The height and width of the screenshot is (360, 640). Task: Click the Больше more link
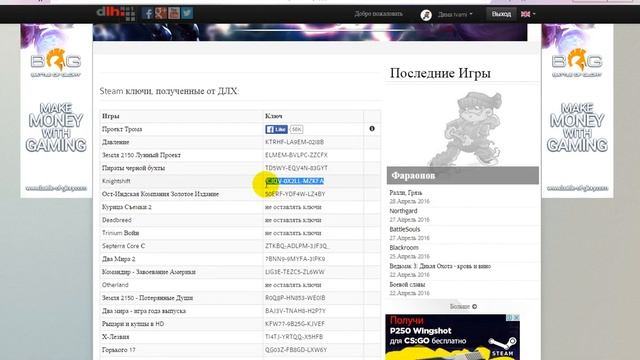(463, 307)
